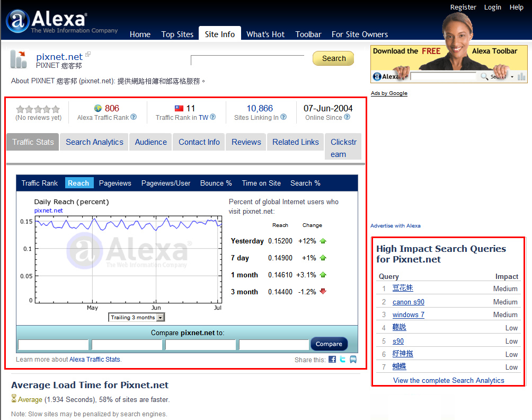Switch to the Related Links tab
The height and width of the screenshot is (420, 532).
296,142
